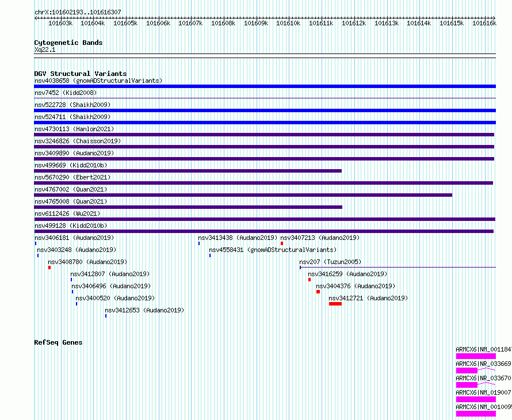Open nsv4558431 gnomAD variant label

(x=273, y=250)
